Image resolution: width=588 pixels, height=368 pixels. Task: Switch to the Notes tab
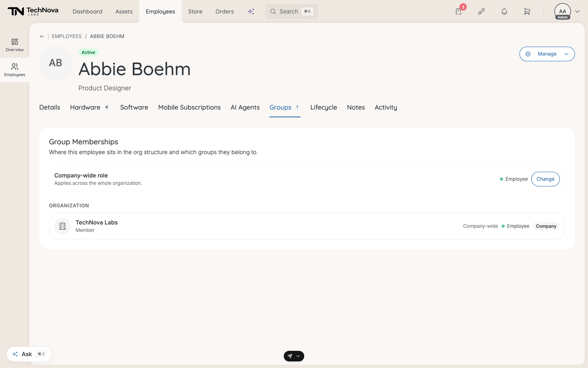tap(356, 108)
